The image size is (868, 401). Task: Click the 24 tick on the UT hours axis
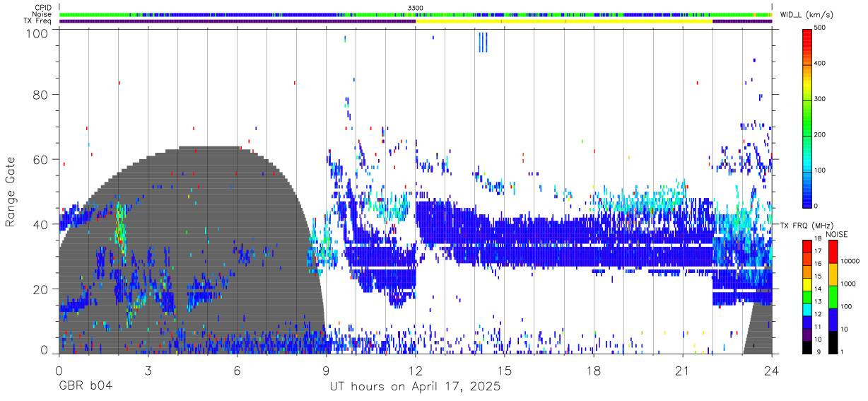[772, 371]
